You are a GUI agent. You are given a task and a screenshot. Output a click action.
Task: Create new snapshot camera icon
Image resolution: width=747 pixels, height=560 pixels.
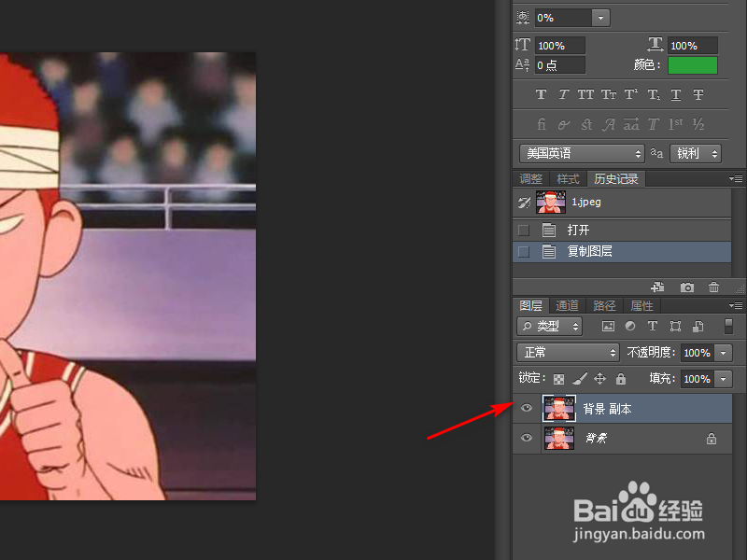pyautogui.click(x=686, y=287)
